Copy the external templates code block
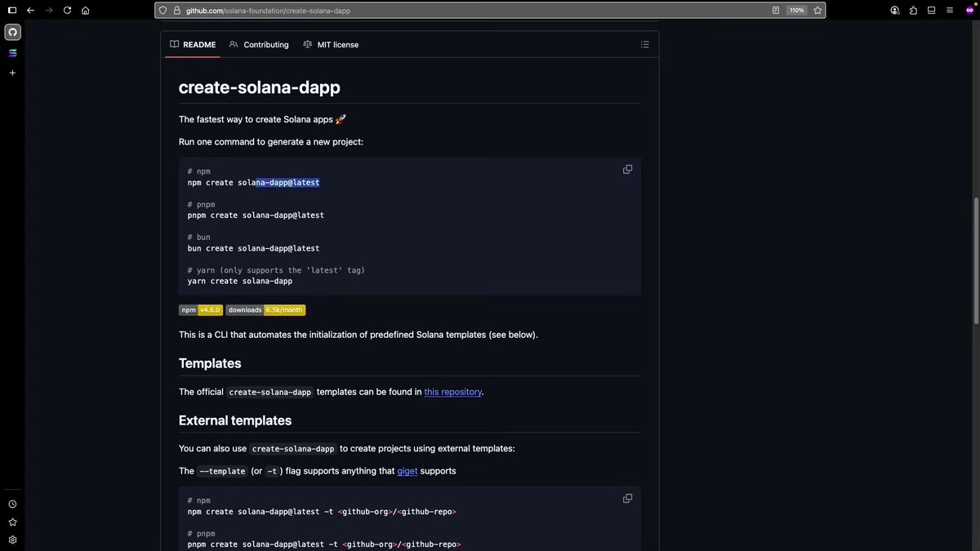The height and width of the screenshot is (551, 980). (627, 499)
